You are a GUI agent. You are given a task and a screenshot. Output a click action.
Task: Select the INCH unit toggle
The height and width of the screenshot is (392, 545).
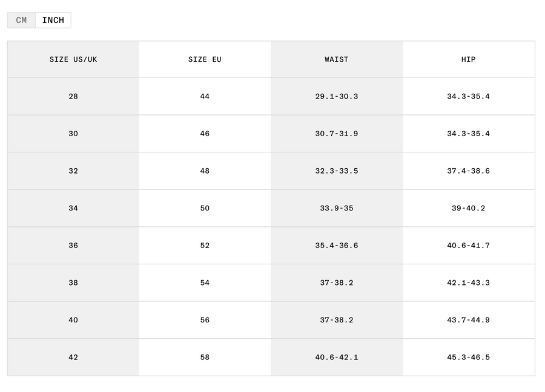coord(53,20)
